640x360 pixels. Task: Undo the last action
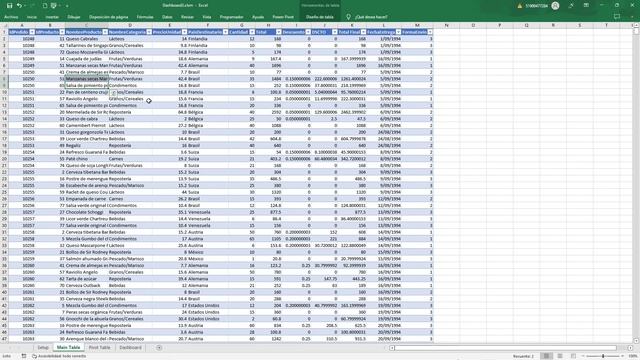(x=19, y=6)
